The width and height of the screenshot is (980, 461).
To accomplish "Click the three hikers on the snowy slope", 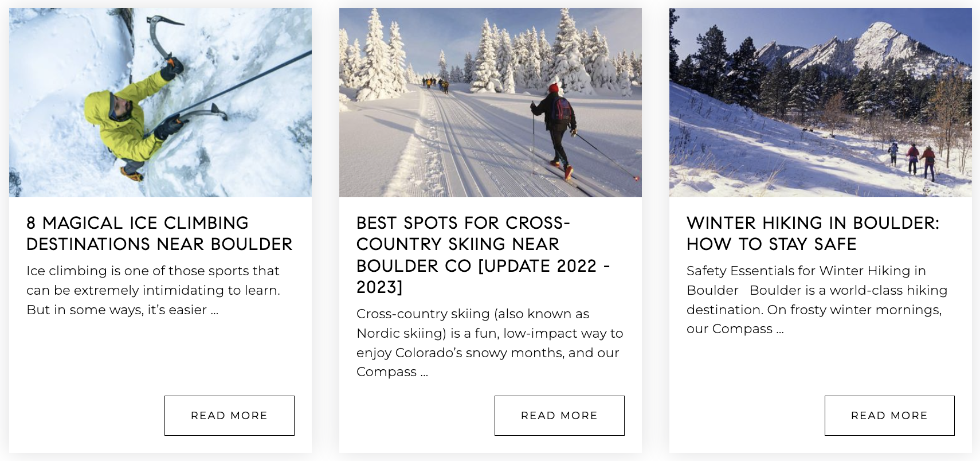I will [912, 159].
